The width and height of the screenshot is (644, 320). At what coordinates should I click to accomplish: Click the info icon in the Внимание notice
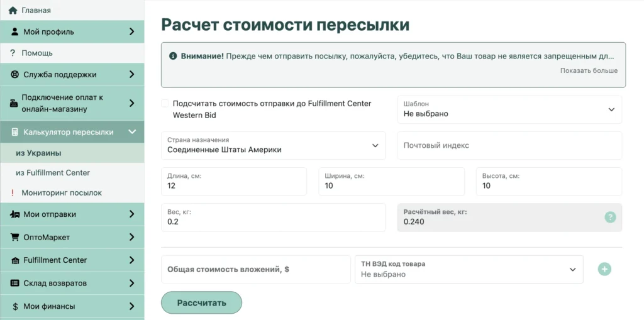173,56
